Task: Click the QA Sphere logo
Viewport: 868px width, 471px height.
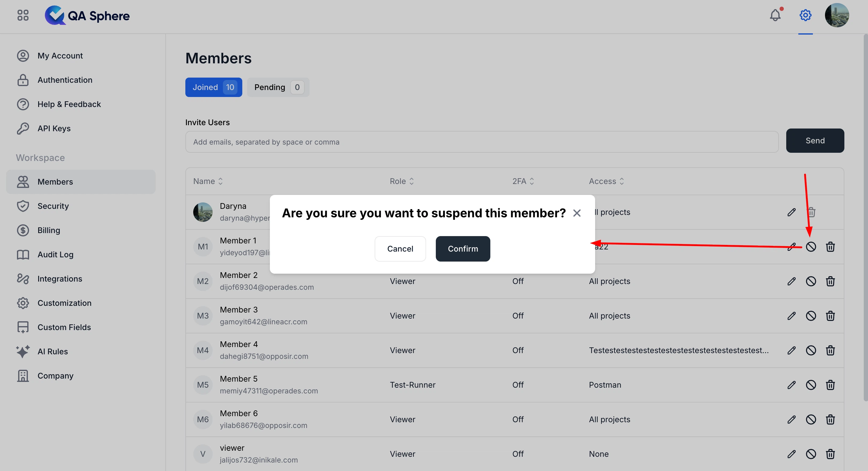Action: [x=87, y=15]
